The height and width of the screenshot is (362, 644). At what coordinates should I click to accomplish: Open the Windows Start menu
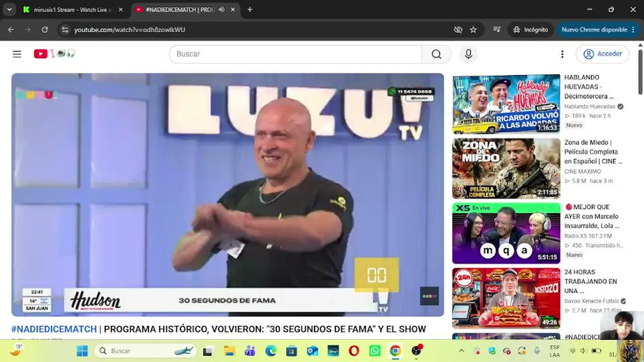tap(83, 351)
